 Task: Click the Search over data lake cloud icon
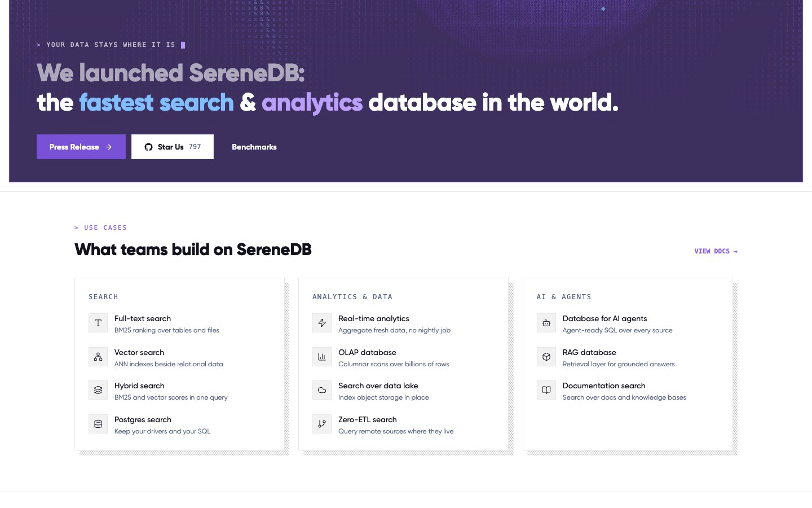click(322, 390)
